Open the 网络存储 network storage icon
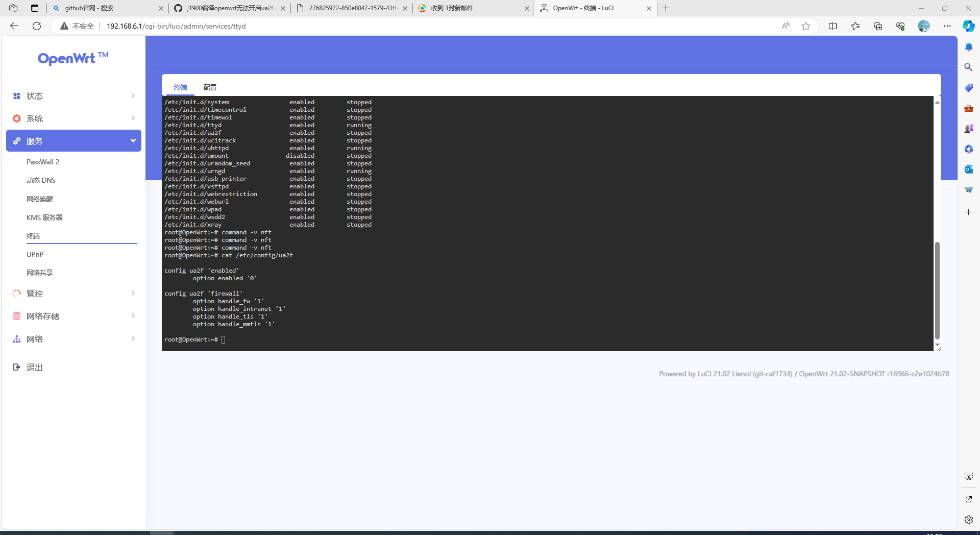The width and height of the screenshot is (980, 535). point(16,316)
